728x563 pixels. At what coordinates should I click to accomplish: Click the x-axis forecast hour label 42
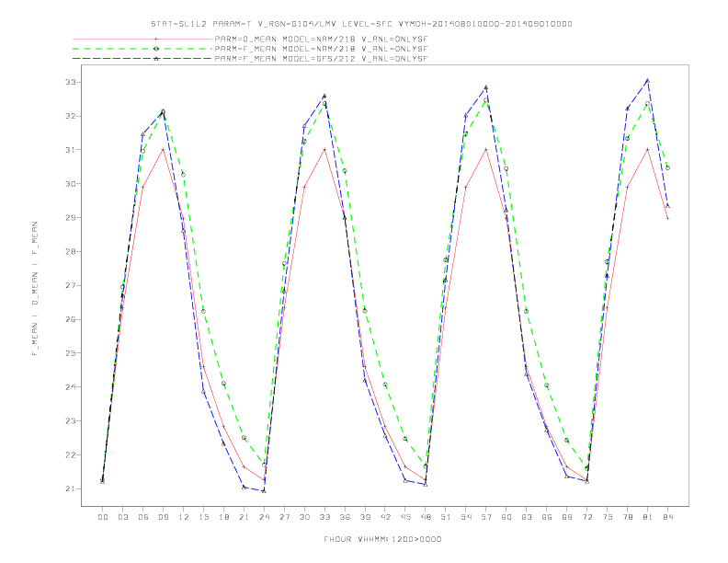point(385,517)
